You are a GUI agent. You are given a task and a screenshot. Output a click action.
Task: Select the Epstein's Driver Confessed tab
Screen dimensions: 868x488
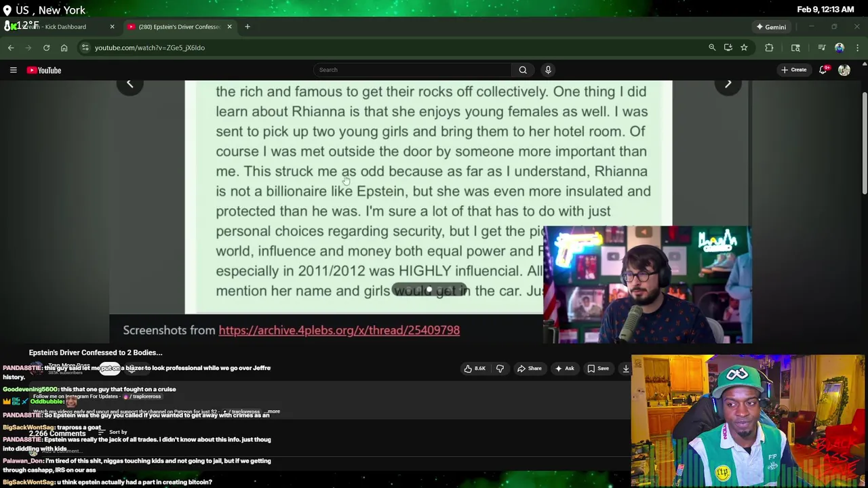coord(179,26)
